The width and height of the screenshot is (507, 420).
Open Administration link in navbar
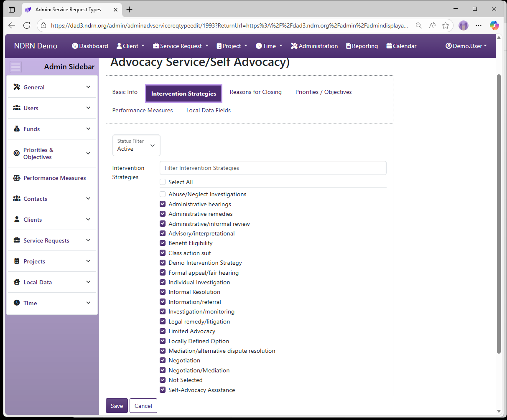coord(314,46)
